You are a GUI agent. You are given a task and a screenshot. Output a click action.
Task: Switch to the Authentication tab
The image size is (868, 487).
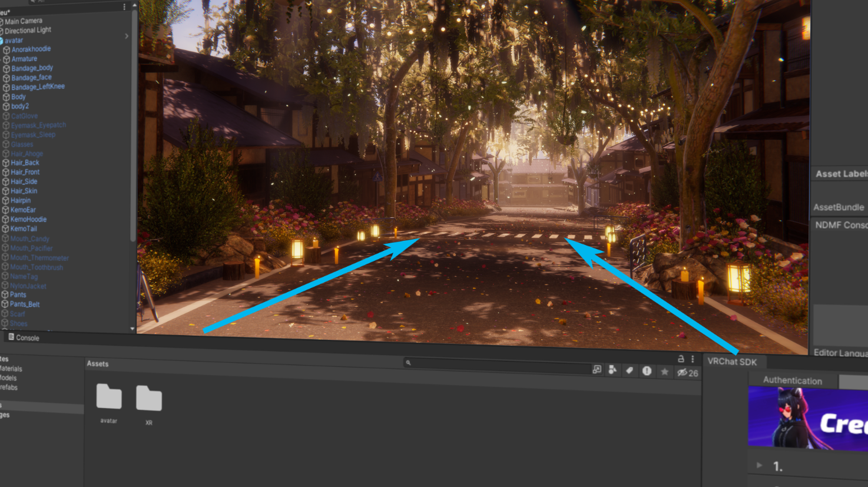(x=792, y=381)
